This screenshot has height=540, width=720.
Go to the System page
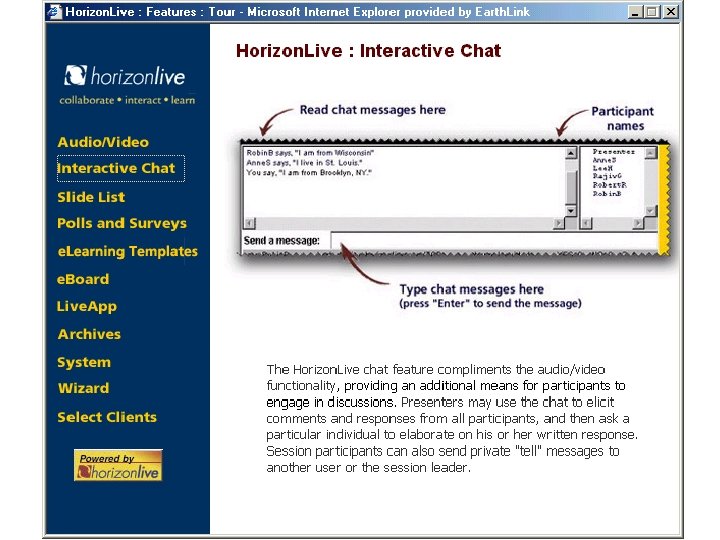(84, 362)
